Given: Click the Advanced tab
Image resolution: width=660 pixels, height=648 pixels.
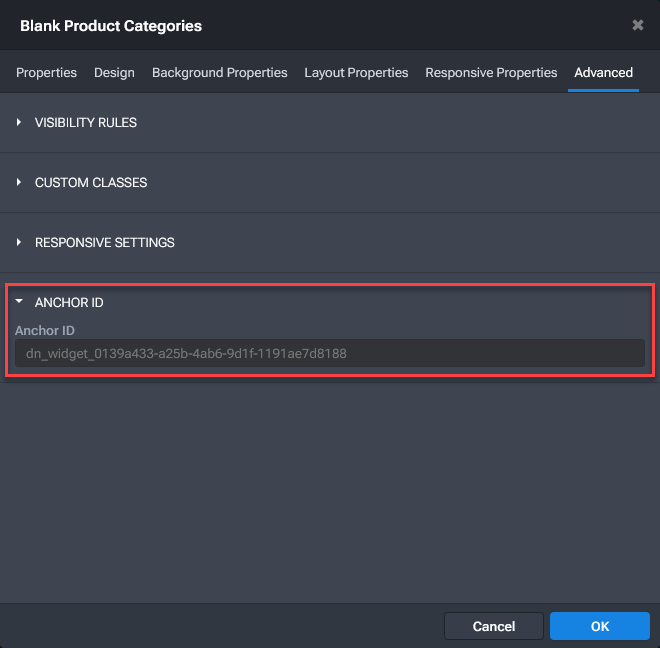Looking at the screenshot, I should (x=603, y=73).
